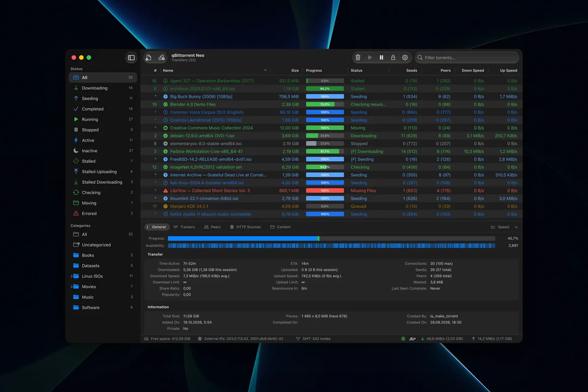Pause the torrent with pause icon

[x=381, y=57]
